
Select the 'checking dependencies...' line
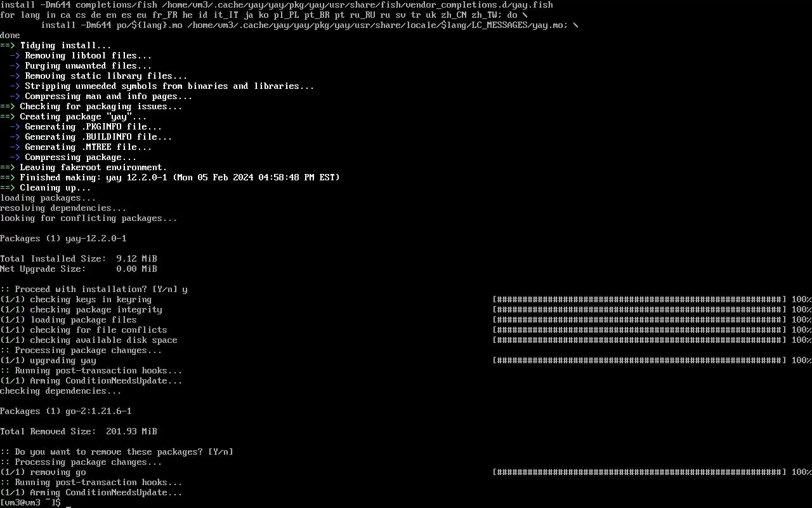[x=61, y=391]
